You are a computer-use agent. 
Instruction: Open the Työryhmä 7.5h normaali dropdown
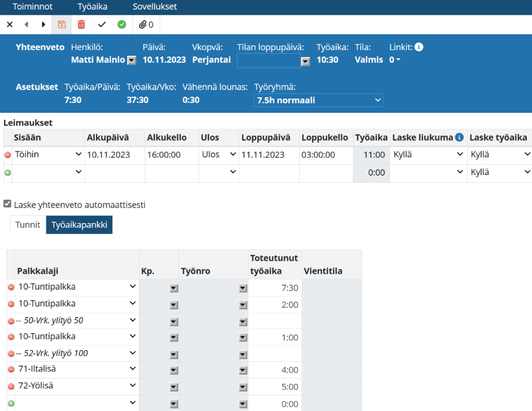318,100
